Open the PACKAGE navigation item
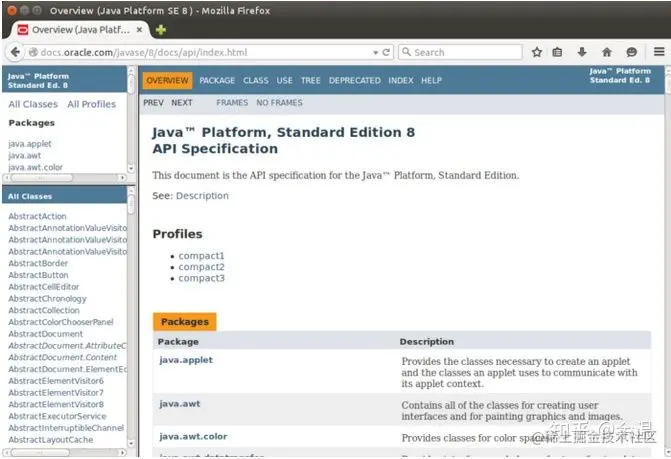The height and width of the screenshot is (459, 671). point(217,80)
